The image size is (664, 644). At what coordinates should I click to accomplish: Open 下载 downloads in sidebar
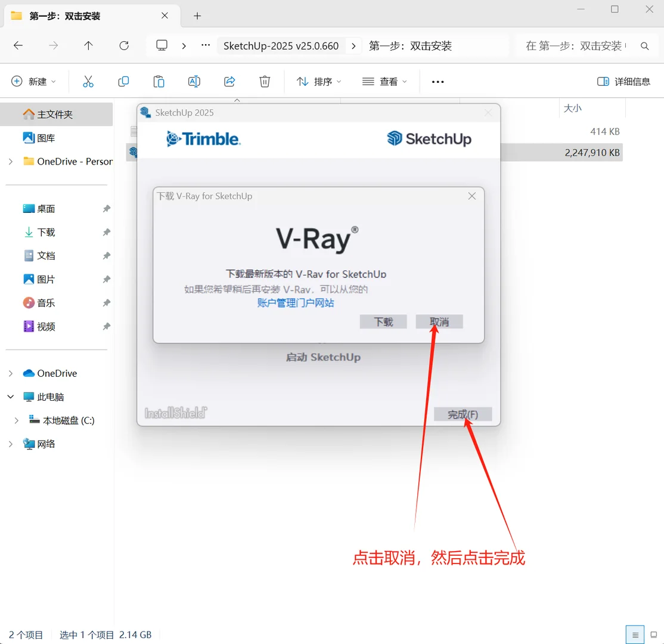(46, 232)
